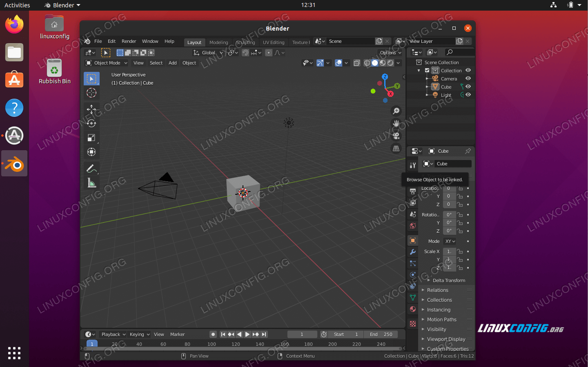Activate the Transform tool

91,152
